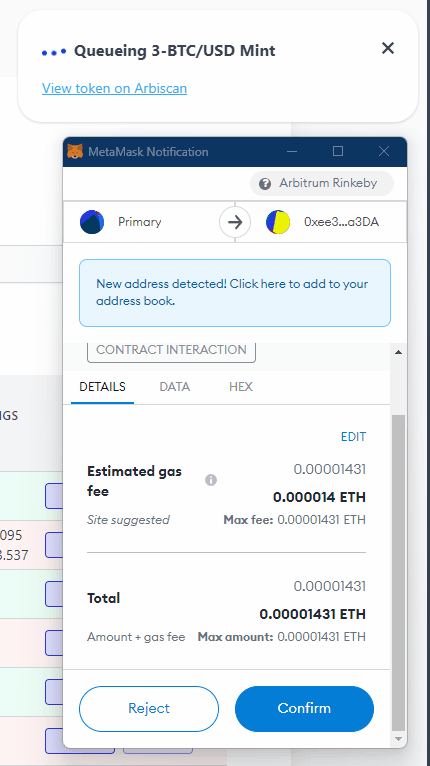Image resolution: width=430 pixels, height=766 pixels.
Task: Click the CONTRACT INTERACTION tag
Action: tap(171, 350)
